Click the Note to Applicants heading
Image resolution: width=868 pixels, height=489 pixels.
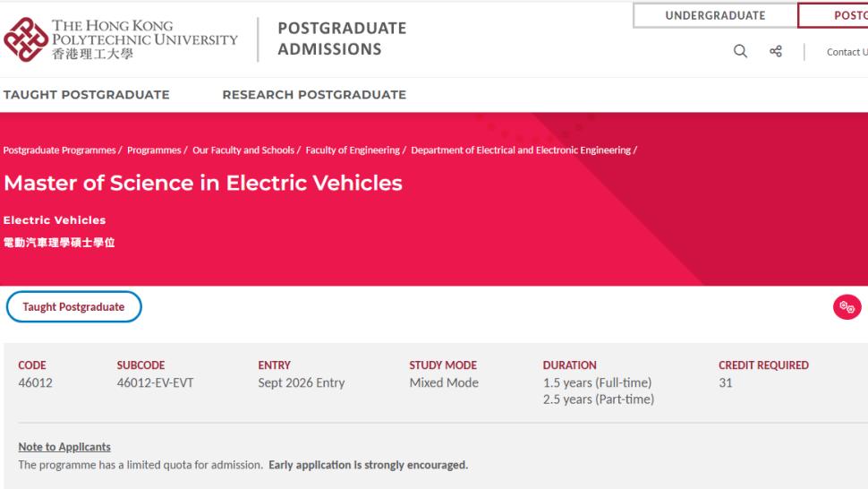point(64,447)
